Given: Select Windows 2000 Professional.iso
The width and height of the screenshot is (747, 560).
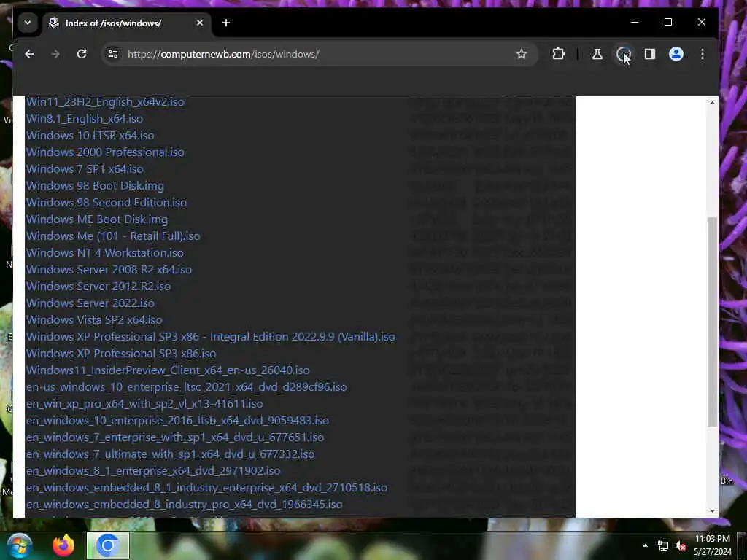Looking at the screenshot, I should (x=105, y=152).
